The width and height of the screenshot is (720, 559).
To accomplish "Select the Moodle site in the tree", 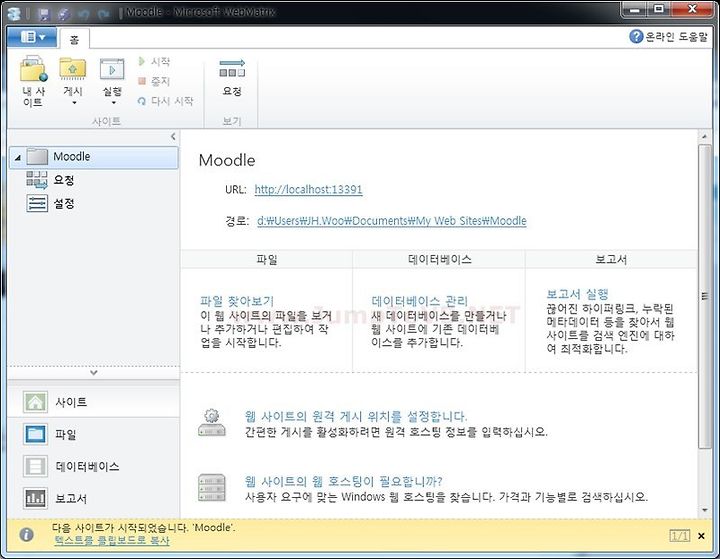I will (94, 157).
